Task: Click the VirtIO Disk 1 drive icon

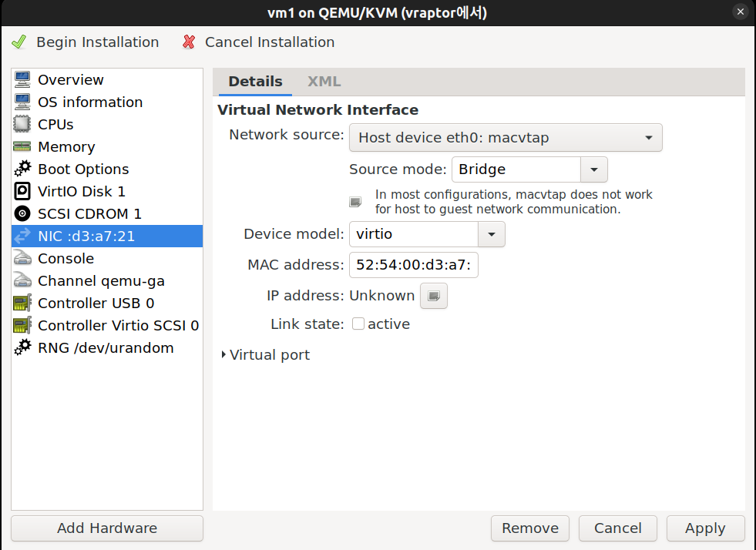Action: click(x=22, y=191)
